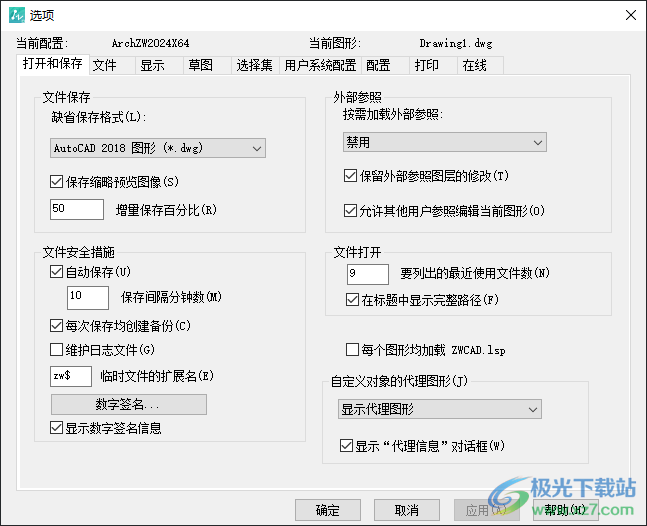This screenshot has width=647, height=526.
Task: Open the 按需加载外部参照 dropdown
Action: (444, 142)
